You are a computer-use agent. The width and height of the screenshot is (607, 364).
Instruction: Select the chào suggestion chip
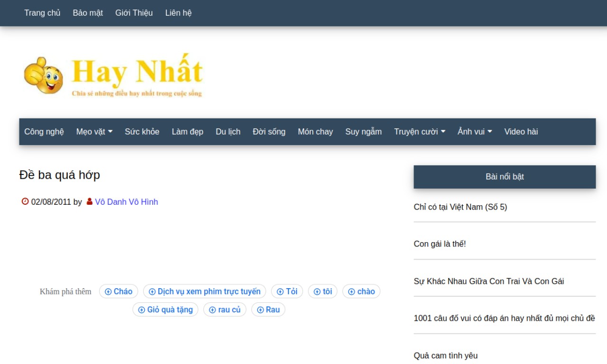click(361, 291)
